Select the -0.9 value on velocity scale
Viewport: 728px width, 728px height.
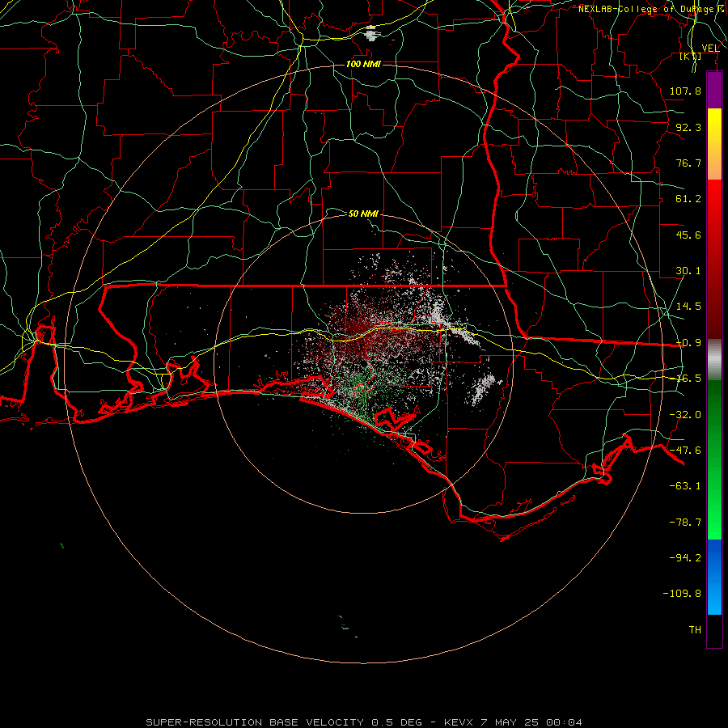tap(688, 343)
